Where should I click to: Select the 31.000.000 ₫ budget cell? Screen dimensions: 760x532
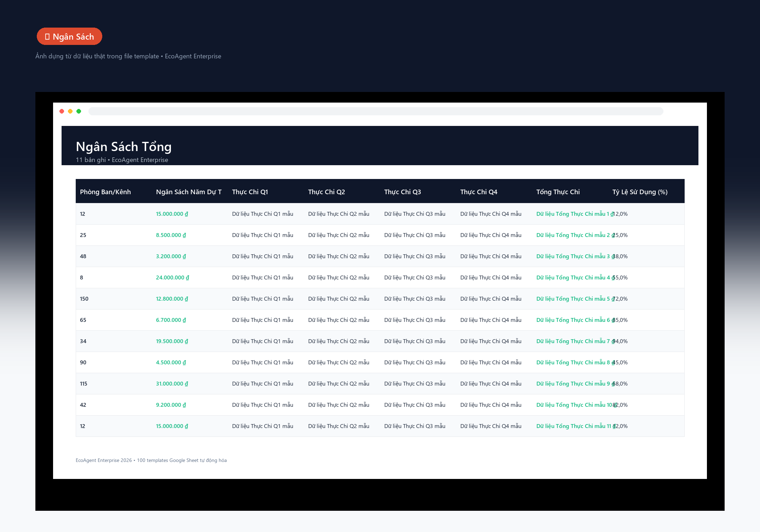point(172,384)
